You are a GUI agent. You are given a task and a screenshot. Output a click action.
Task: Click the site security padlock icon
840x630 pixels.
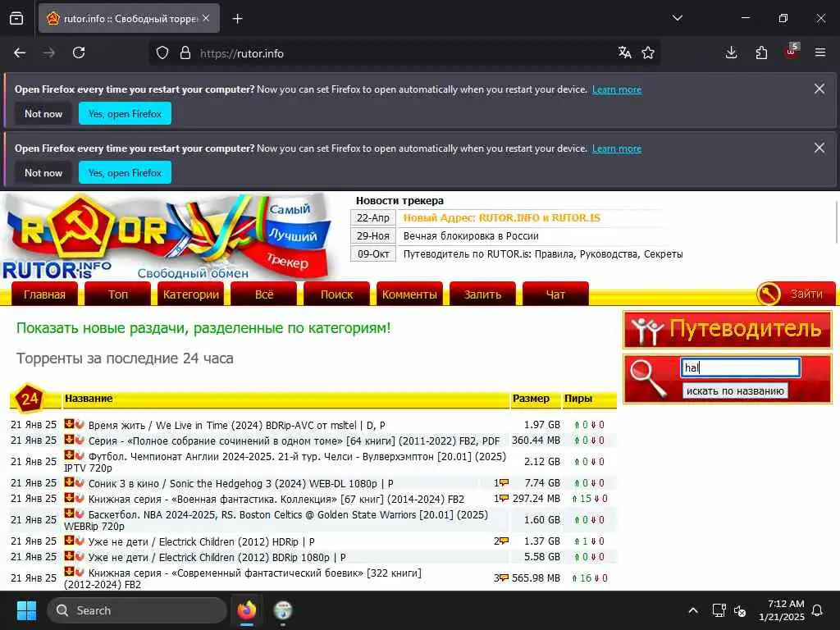(x=185, y=53)
